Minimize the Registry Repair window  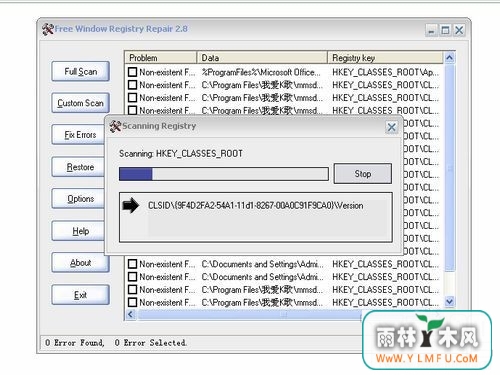(x=431, y=31)
